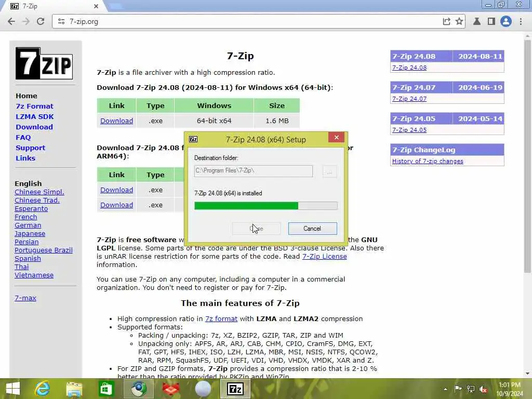Click the 7z icon in Setup title bar

click(193, 139)
